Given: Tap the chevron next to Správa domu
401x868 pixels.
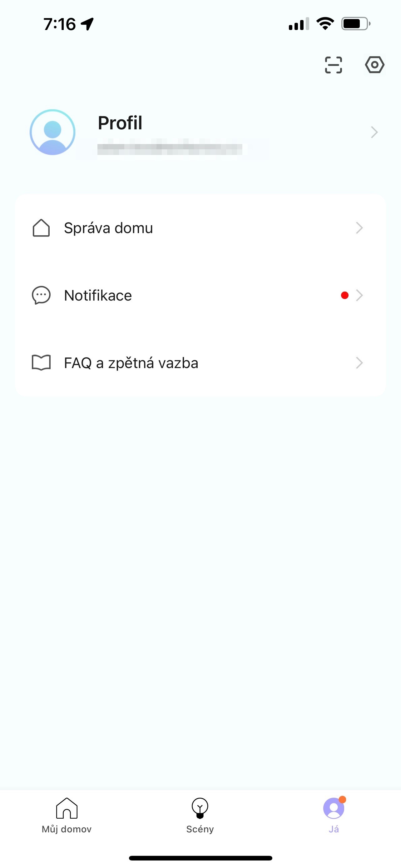Looking at the screenshot, I should [x=359, y=228].
